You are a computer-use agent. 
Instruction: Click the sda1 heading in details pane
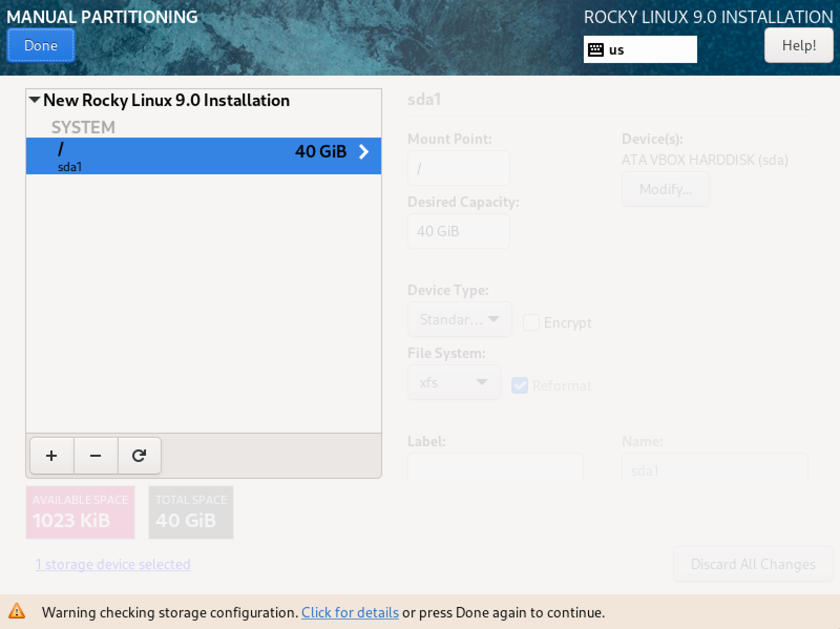point(424,99)
